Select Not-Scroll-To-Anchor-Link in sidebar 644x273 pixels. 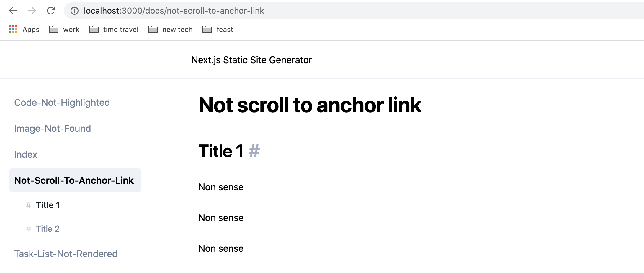[74, 180]
